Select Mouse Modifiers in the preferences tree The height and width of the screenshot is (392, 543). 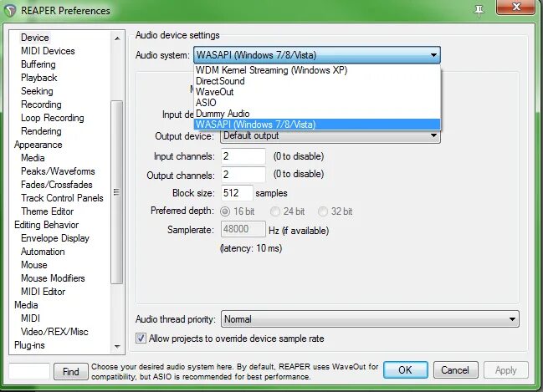(53, 278)
